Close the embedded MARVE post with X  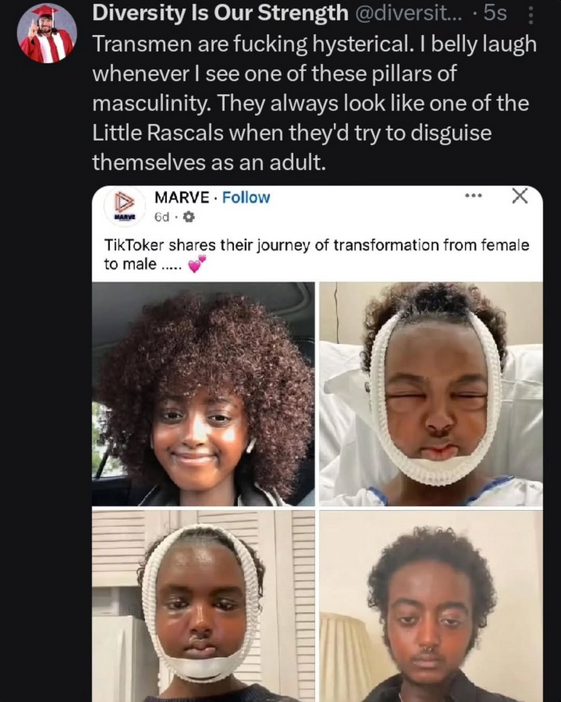pyautogui.click(x=520, y=196)
